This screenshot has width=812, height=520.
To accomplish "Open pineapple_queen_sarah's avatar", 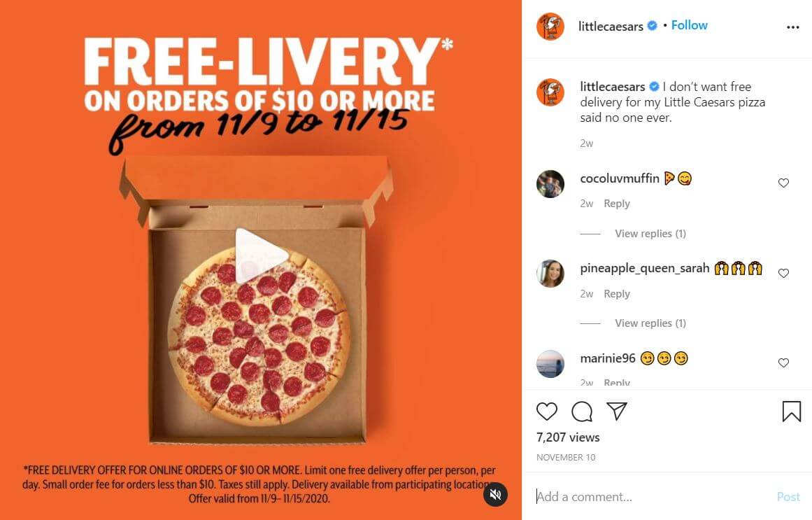I will coord(550,274).
